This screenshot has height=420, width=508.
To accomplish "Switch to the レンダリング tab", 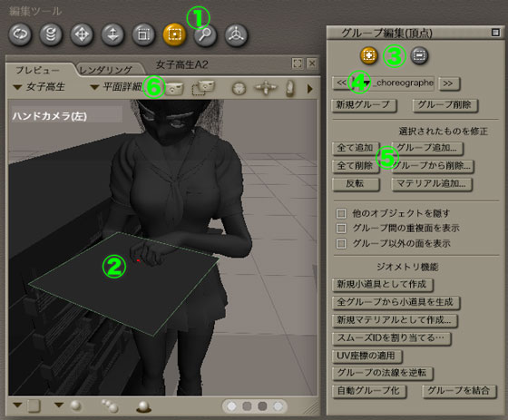I will click(x=106, y=70).
